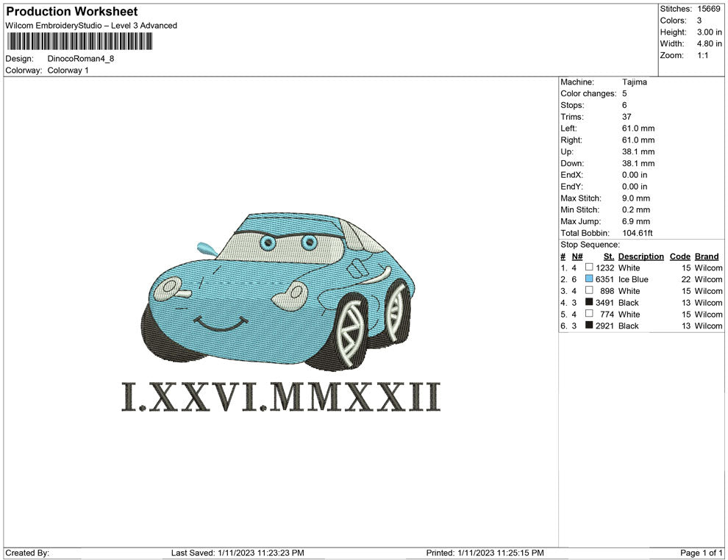The width and height of the screenshot is (728, 560).
Task: Click the white swatch in stop row 5
Action: 589,313
